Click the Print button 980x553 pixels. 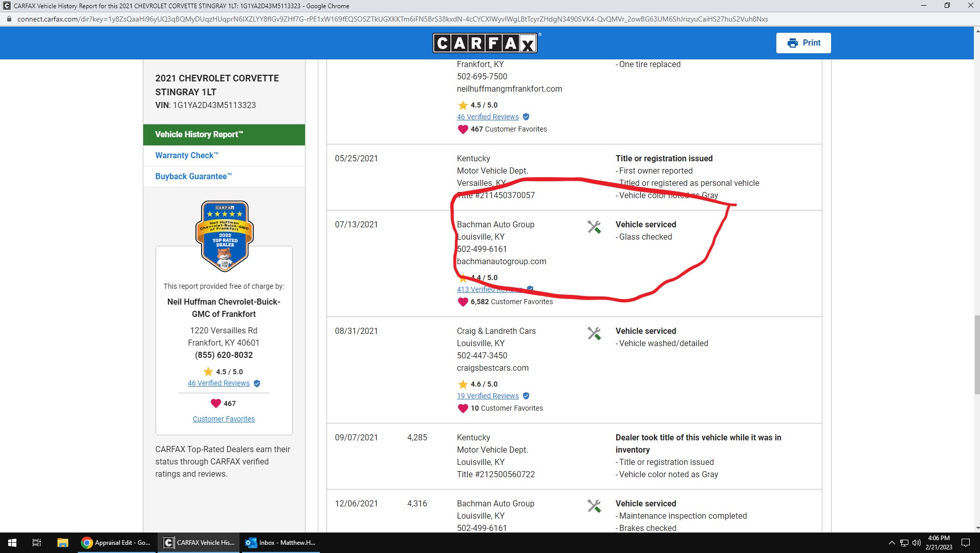pyautogui.click(x=803, y=43)
